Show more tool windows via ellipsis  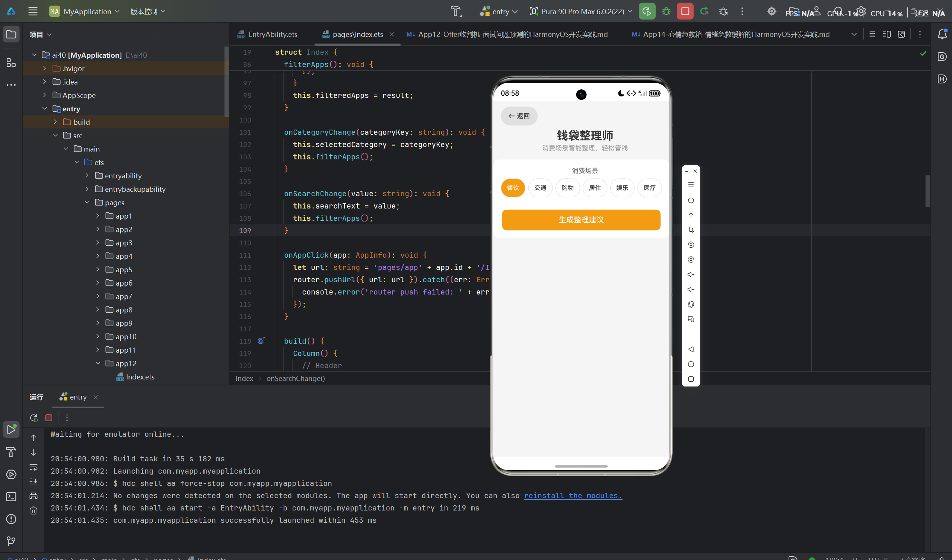[11, 85]
